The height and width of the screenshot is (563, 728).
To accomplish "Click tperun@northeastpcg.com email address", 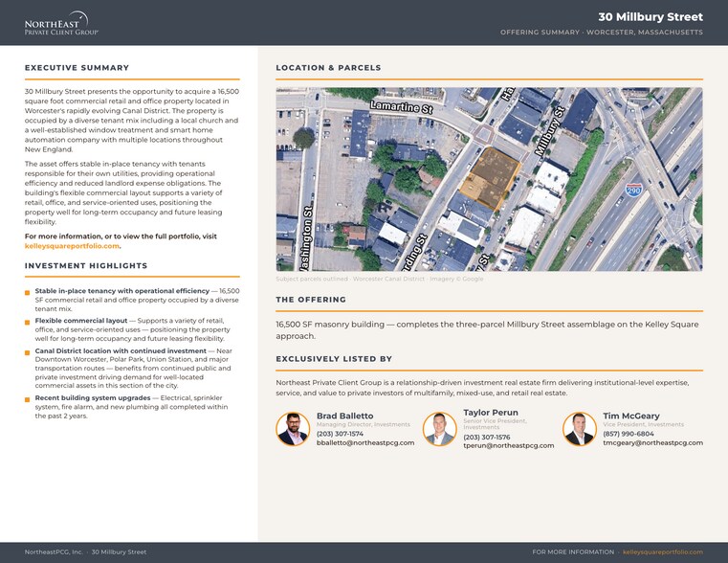I will pyautogui.click(x=508, y=445).
